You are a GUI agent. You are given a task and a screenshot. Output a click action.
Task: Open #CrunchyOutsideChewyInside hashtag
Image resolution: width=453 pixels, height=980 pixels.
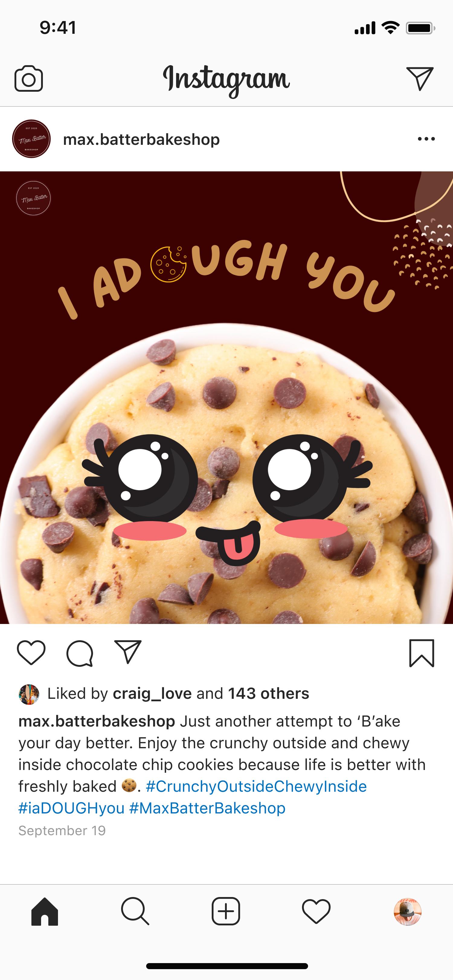(256, 786)
